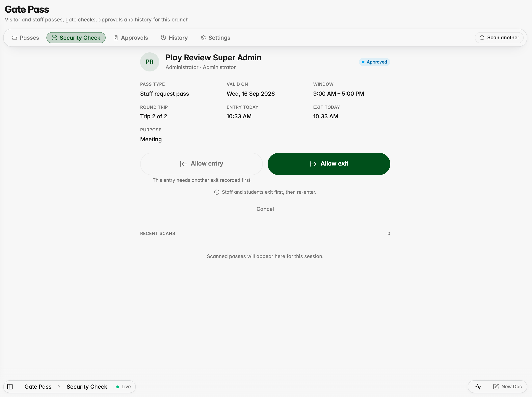Click the PR avatar circle
This screenshot has height=397, width=532.
[x=149, y=62]
